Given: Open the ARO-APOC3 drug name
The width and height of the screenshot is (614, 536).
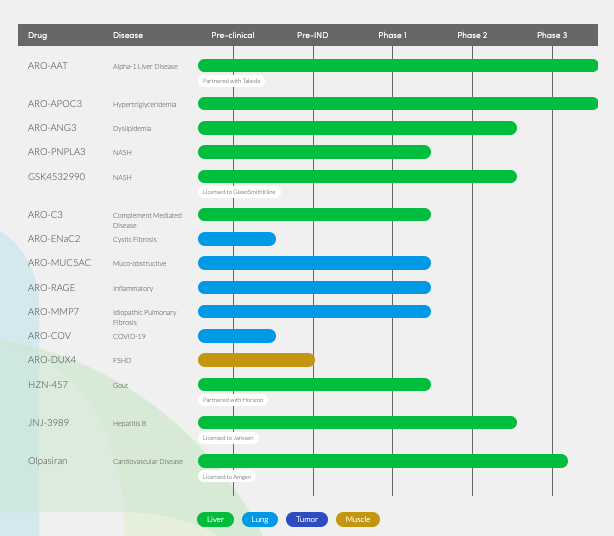Looking at the screenshot, I should point(55,104).
